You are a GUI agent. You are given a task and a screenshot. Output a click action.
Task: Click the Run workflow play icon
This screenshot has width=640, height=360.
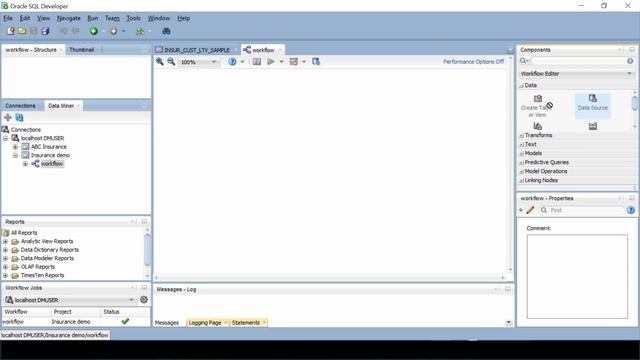[x=270, y=62]
